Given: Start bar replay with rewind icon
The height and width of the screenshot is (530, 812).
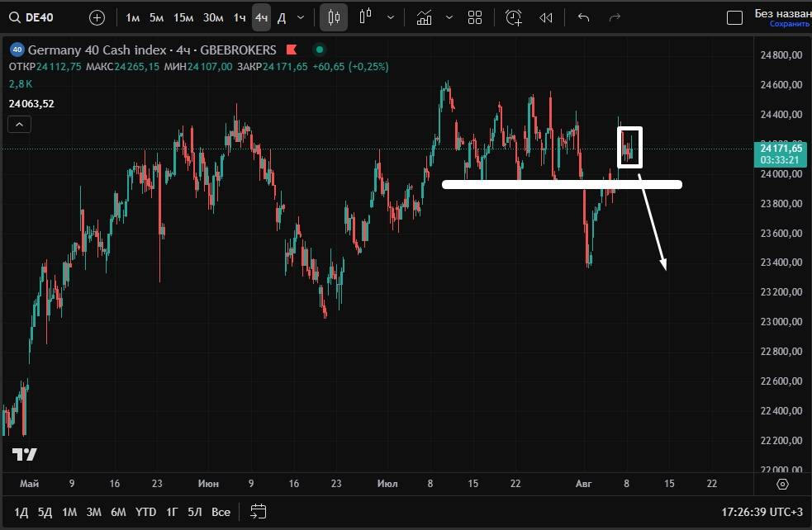Looking at the screenshot, I should (x=545, y=17).
